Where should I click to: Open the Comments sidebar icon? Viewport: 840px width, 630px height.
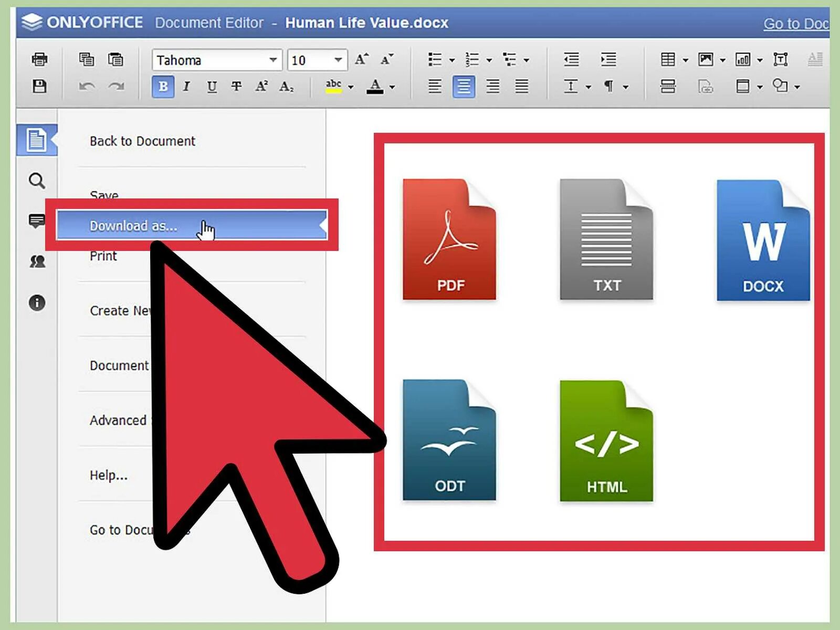pyautogui.click(x=37, y=221)
